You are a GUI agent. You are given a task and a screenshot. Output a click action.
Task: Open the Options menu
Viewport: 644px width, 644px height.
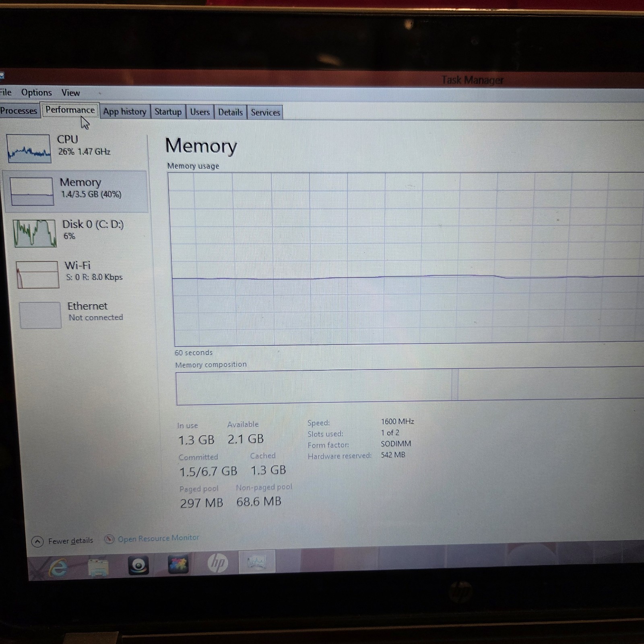coord(36,93)
